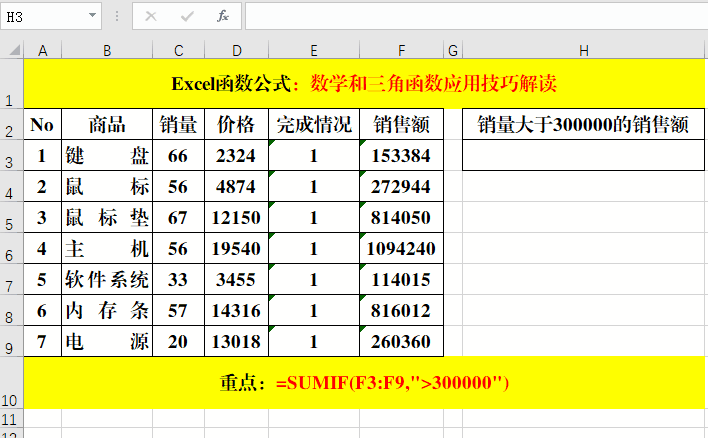Click the SUMIF formula note cell
708x438 pixels.
click(x=364, y=383)
